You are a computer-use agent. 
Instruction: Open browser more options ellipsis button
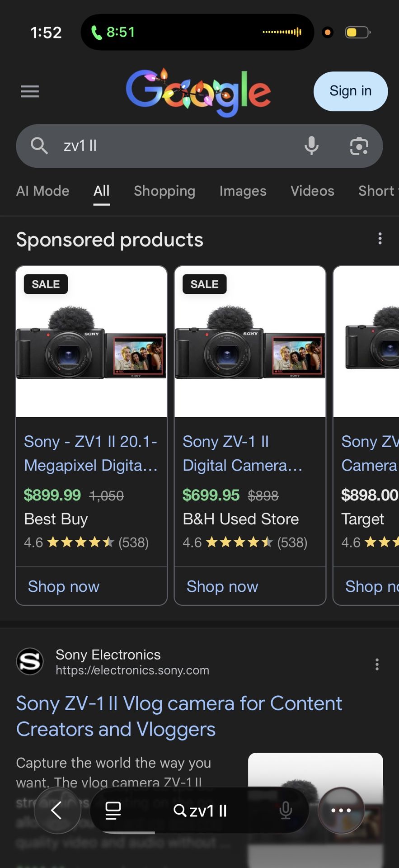[x=341, y=811]
